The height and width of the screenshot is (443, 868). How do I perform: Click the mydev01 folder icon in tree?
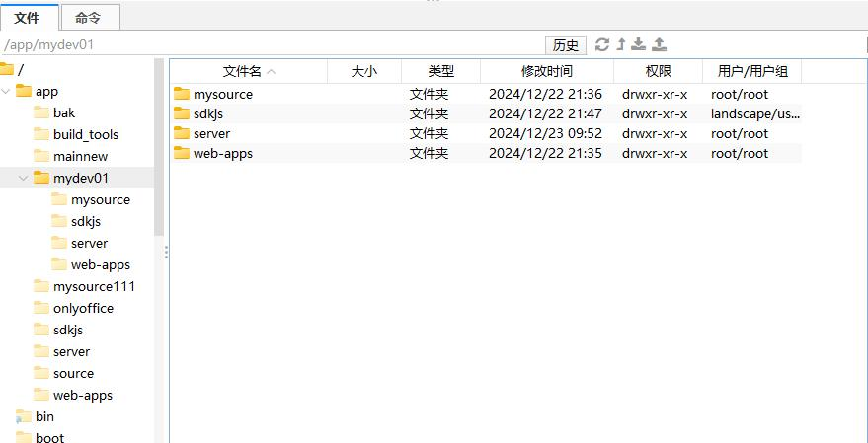(x=41, y=178)
